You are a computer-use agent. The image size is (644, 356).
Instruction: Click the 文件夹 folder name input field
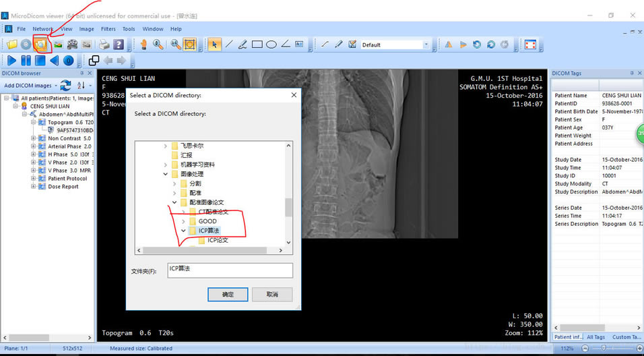pos(230,270)
